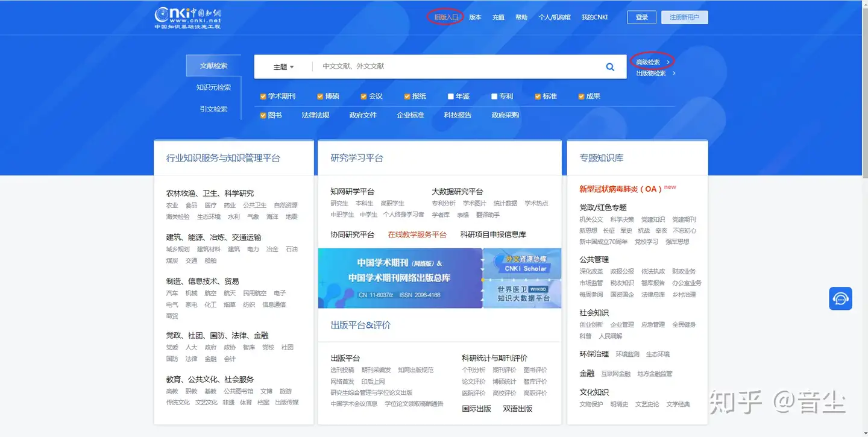Open the 中国学术期刊(网络版) banner
Screen dimensions: 868x437
[x=400, y=278]
